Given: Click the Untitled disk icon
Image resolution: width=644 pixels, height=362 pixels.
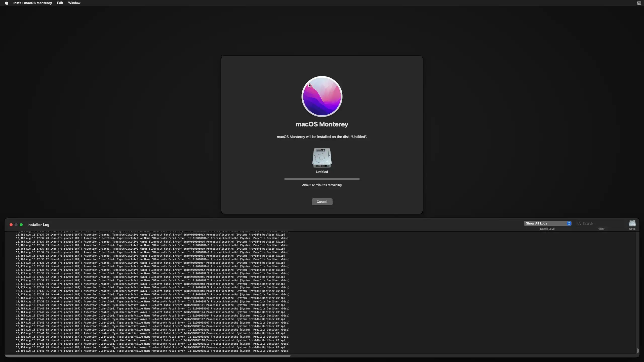Looking at the screenshot, I should tap(322, 158).
